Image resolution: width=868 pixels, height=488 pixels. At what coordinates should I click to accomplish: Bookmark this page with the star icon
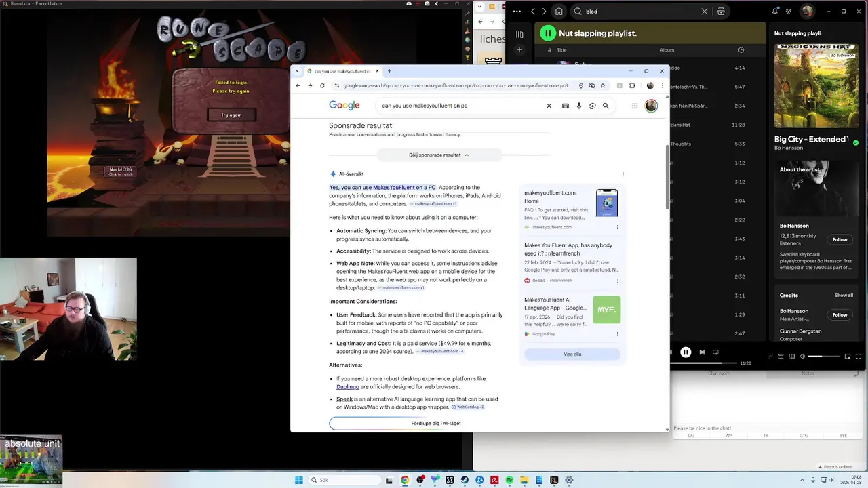[603, 85]
